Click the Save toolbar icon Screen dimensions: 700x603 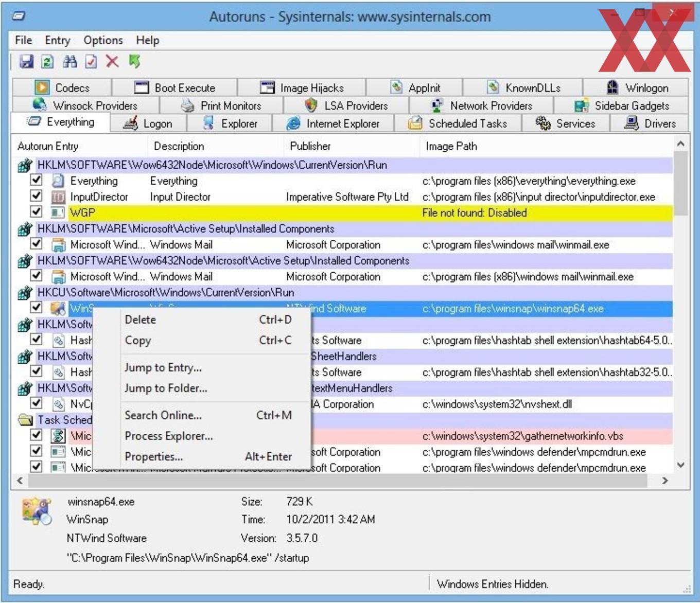[26, 62]
